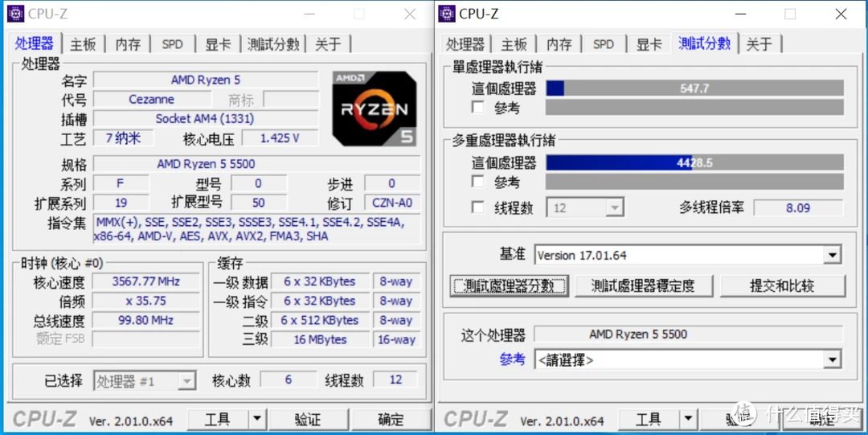Enable multi-thread 參考 checkbox
This screenshot has width=868, height=435.
click(478, 181)
